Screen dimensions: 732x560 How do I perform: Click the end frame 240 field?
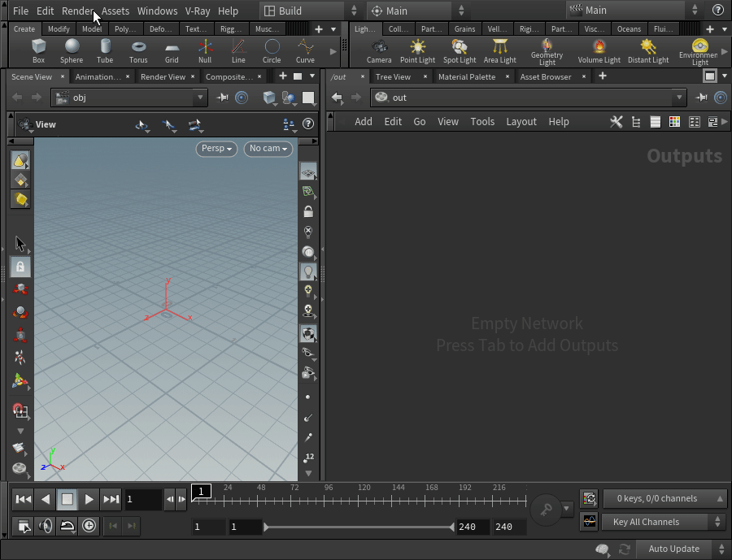pos(509,527)
